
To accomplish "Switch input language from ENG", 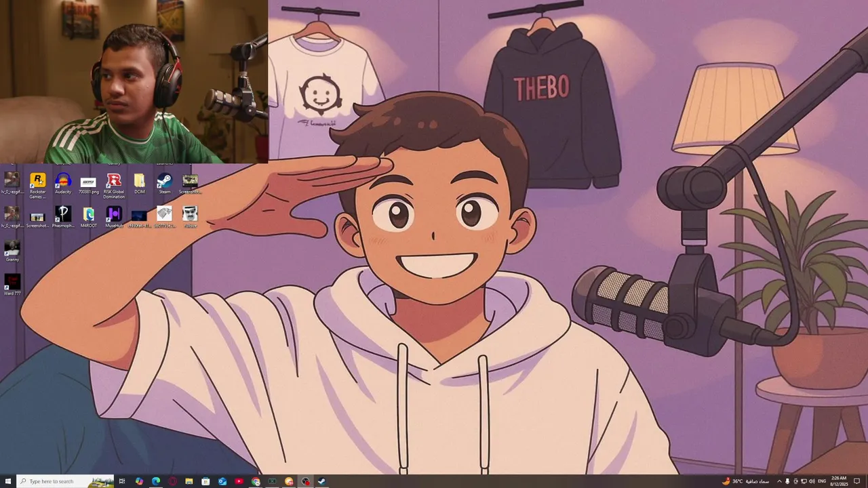I will point(822,481).
